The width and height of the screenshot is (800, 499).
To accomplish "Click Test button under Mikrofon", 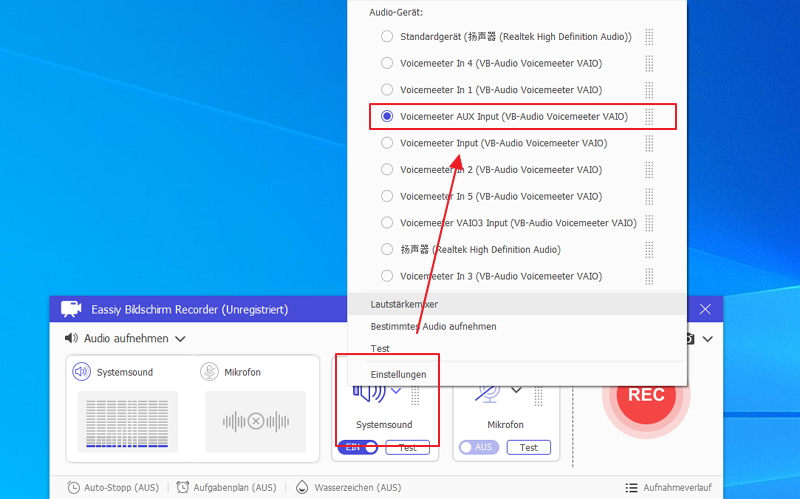I will (x=529, y=447).
